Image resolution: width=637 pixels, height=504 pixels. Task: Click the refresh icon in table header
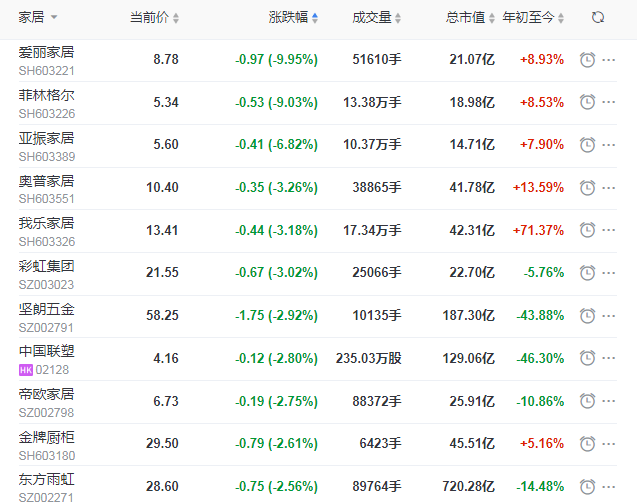tap(598, 18)
